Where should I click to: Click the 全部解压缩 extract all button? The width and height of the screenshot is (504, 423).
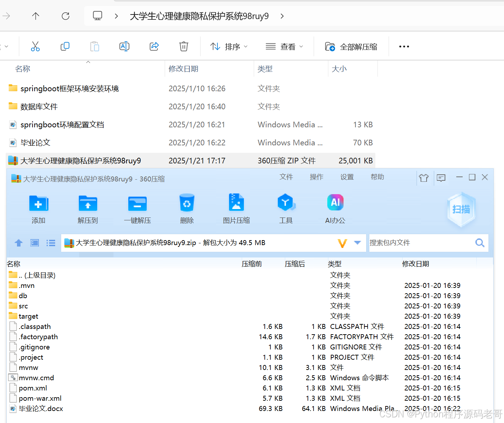351,46
